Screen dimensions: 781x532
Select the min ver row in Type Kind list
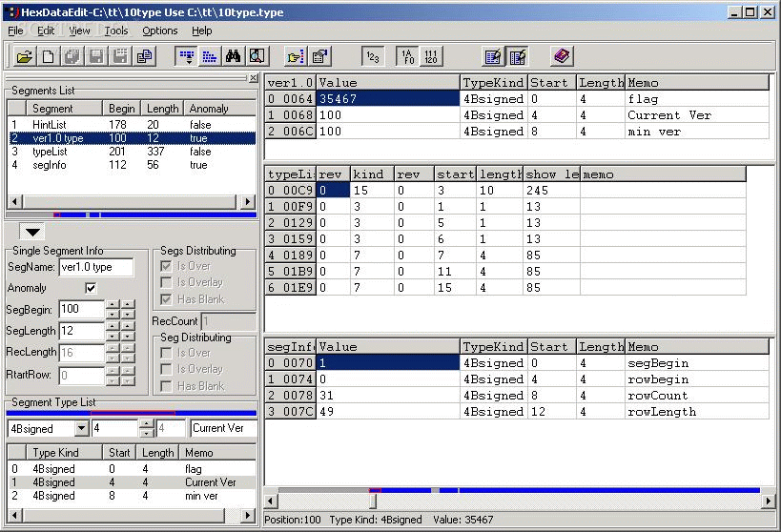[x=132, y=496]
